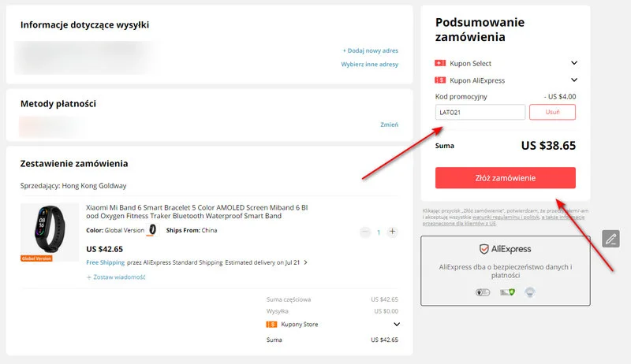Click the Kupon AliExpress coupon icon

click(440, 80)
